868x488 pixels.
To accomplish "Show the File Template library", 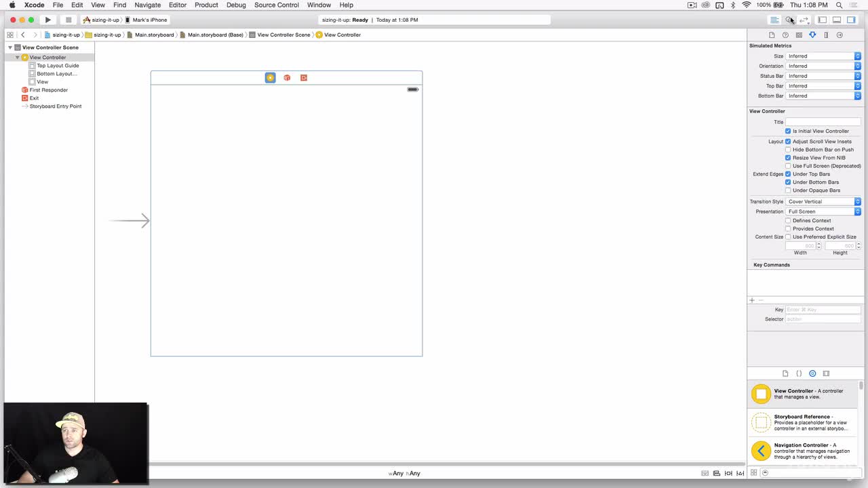I will pos(785,373).
